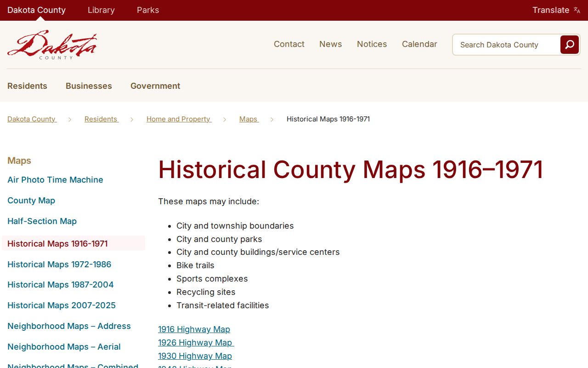View Historical Maps 2007-2025

click(x=62, y=305)
